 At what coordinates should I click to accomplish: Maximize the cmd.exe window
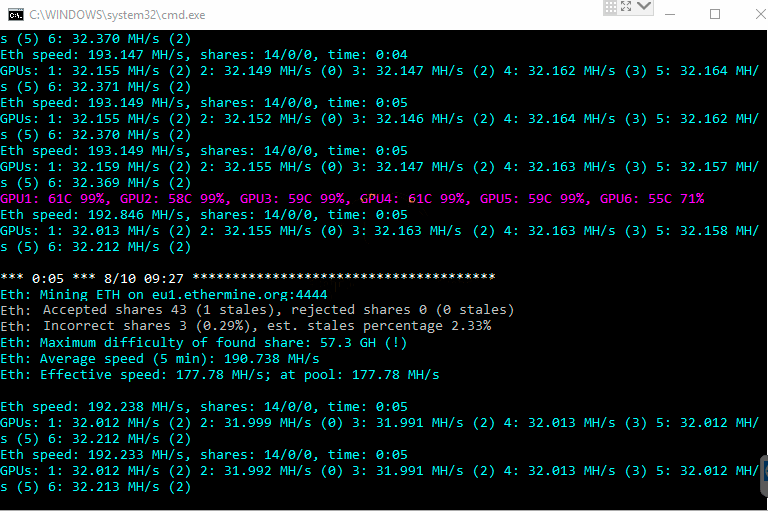pos(715,14)
